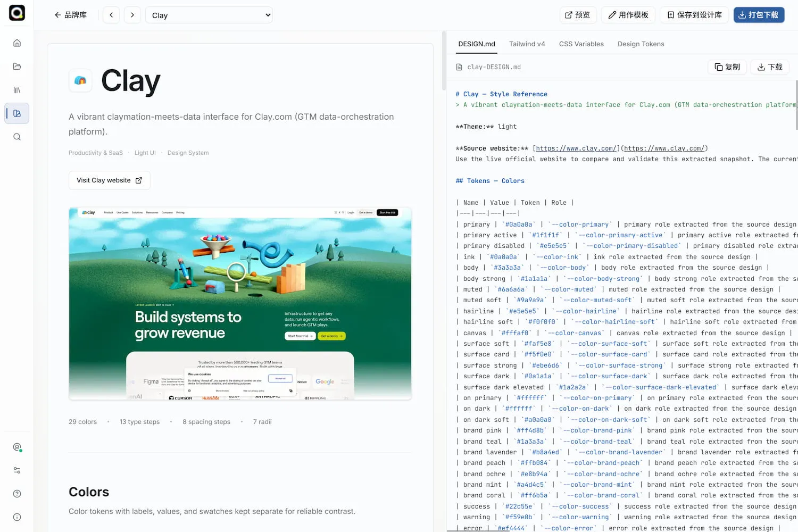This screenshot has width=798, height=532.
Task: Click the '**Theme:** light' line
Action: 486,127
